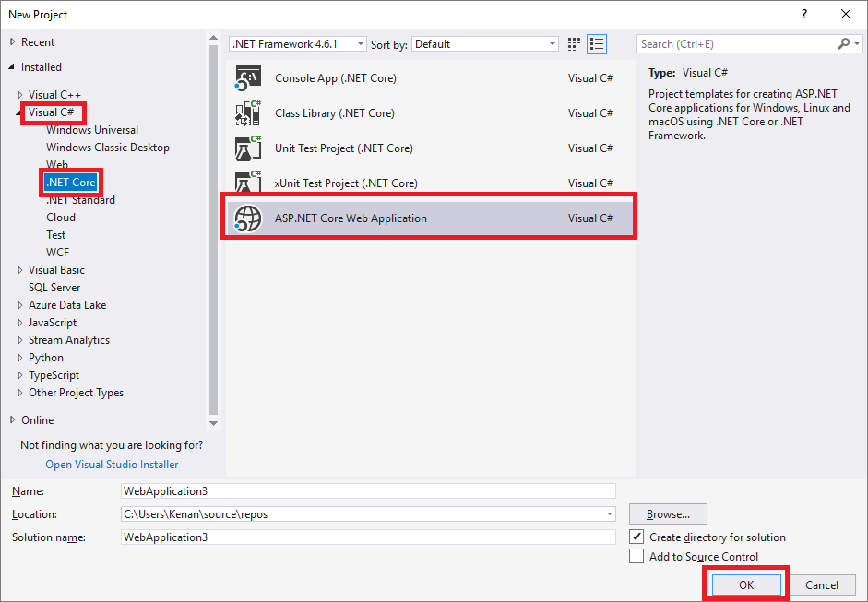Select Windows Classic Desktop category
The image size is (868, 602).
click(x=107, y=148)
